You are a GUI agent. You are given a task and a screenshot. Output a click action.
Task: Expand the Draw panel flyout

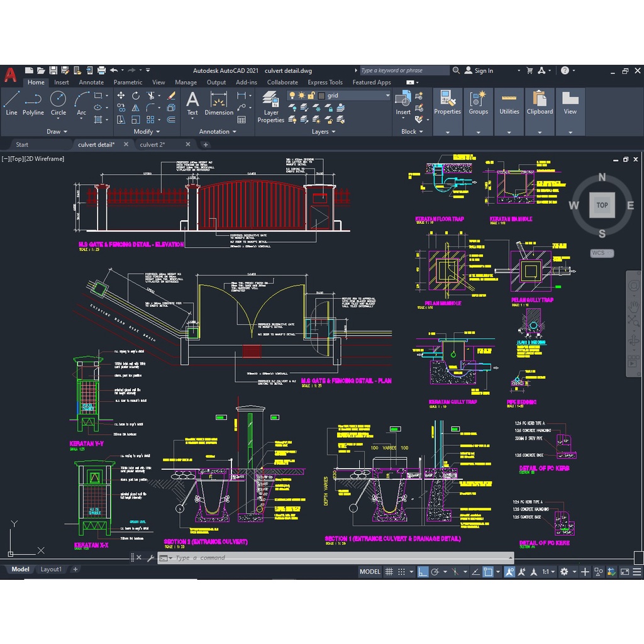pos(58,132)
